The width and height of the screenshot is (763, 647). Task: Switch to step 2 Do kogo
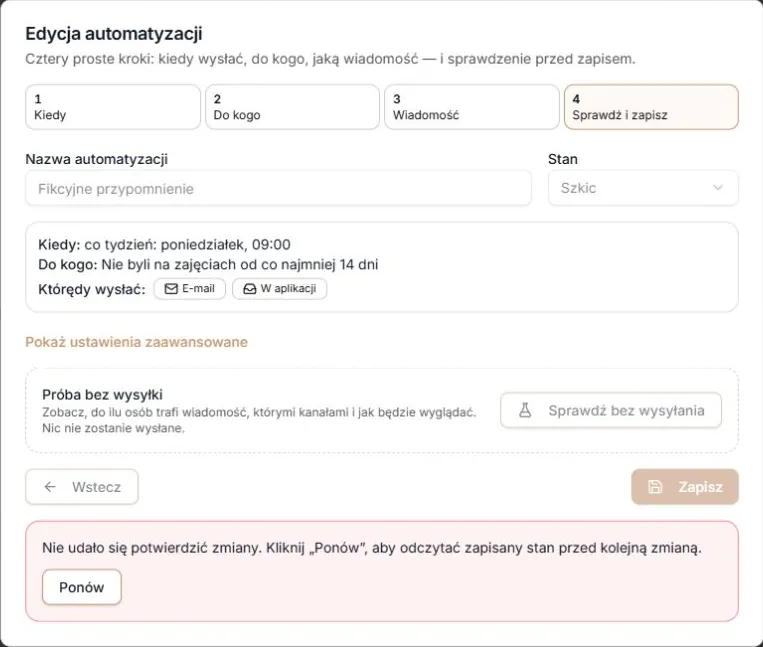coord(292,107)
